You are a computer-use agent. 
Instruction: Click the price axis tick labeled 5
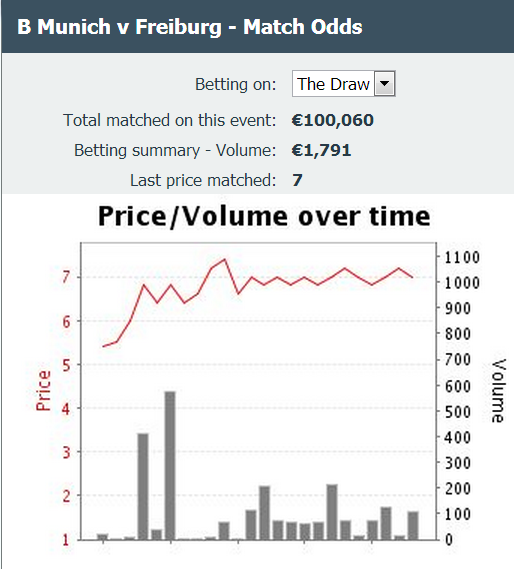pos(66,365)
